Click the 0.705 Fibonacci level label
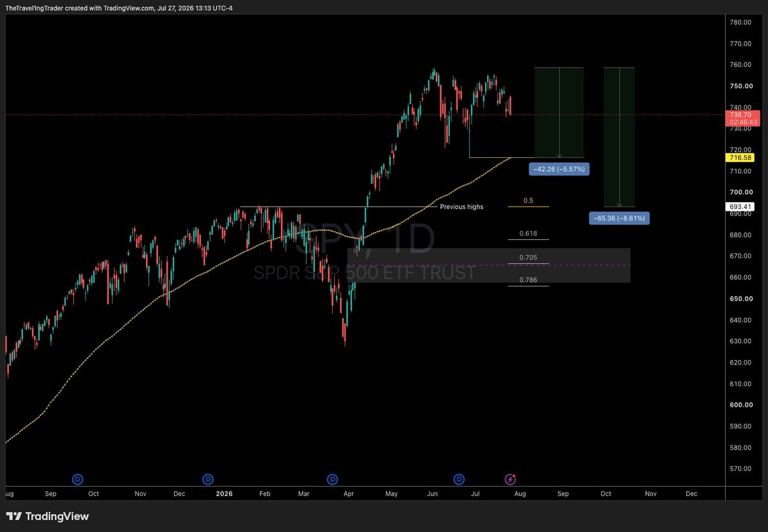The image size is (768, 532). [528, 258]
